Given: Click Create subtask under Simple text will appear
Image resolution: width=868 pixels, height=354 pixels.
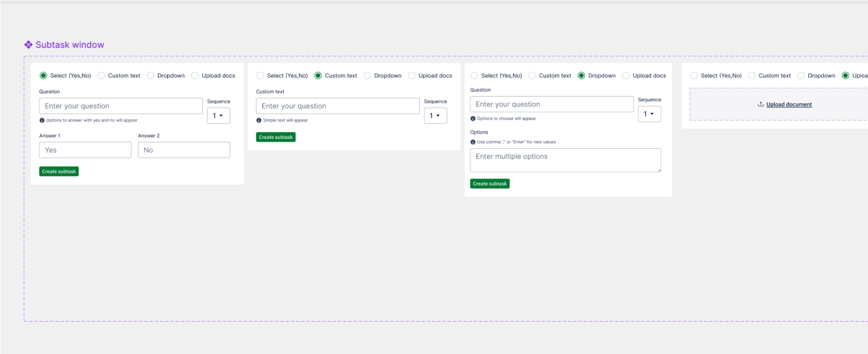Looking at the screenshot, I should [x=276, y=137].
